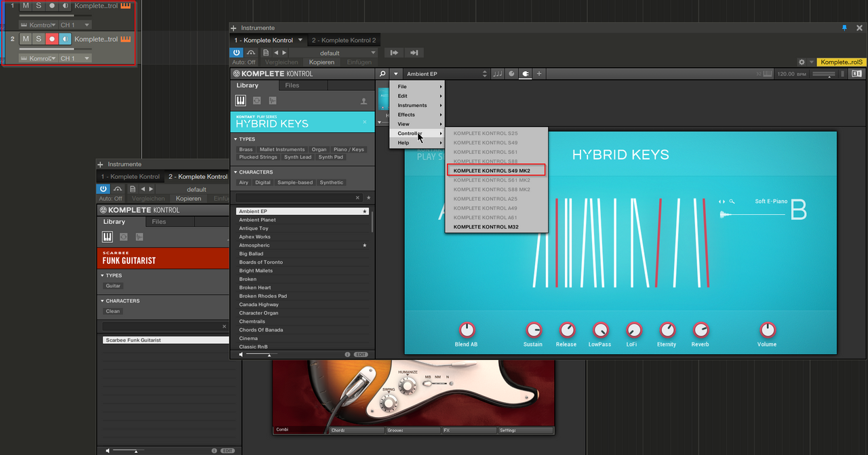Click the speaker prehear icon in front browser

pos(241,355)
